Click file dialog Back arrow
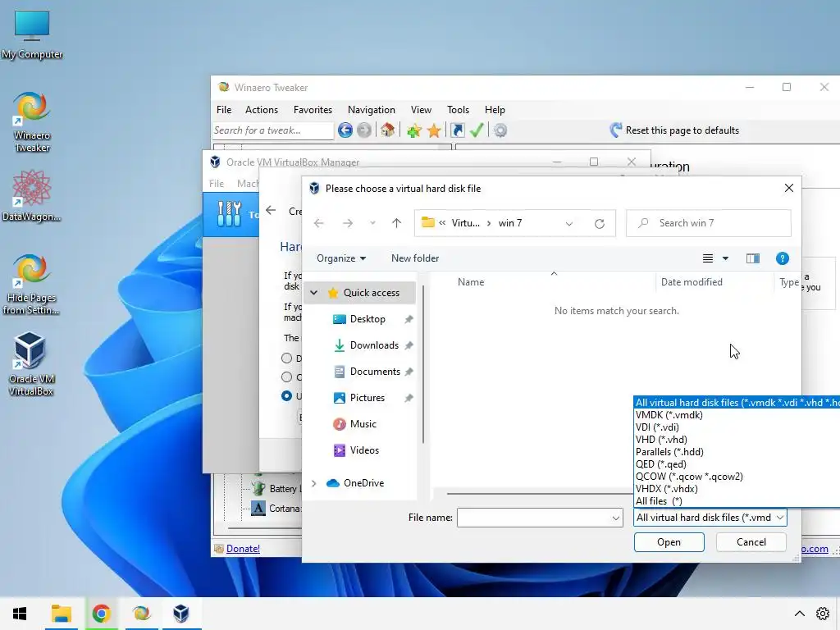The width and height of the screenshot is (840, 630). [x=319, y=223]
